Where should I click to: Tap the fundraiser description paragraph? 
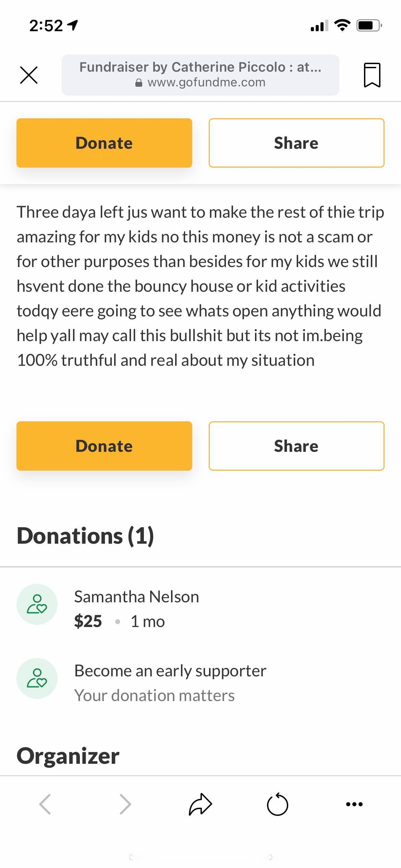coord(200,286)
